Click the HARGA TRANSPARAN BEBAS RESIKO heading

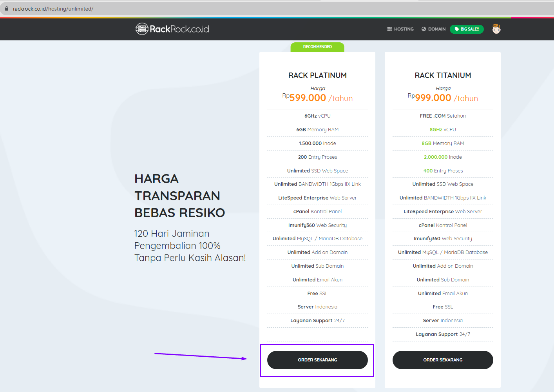pyautogui.click(x=179, y=196)
